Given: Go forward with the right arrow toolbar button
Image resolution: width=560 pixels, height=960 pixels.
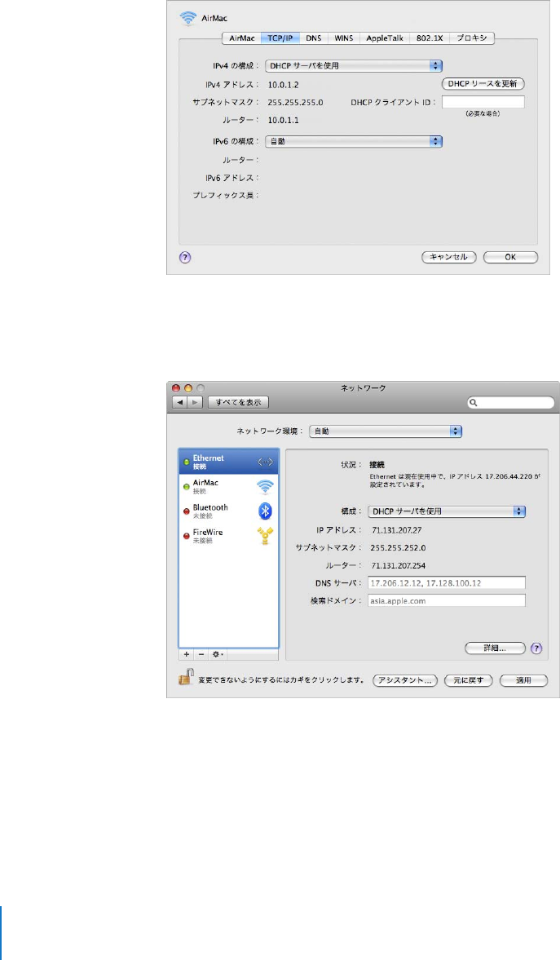Looking at the screenshot, I should click(195, 402).
